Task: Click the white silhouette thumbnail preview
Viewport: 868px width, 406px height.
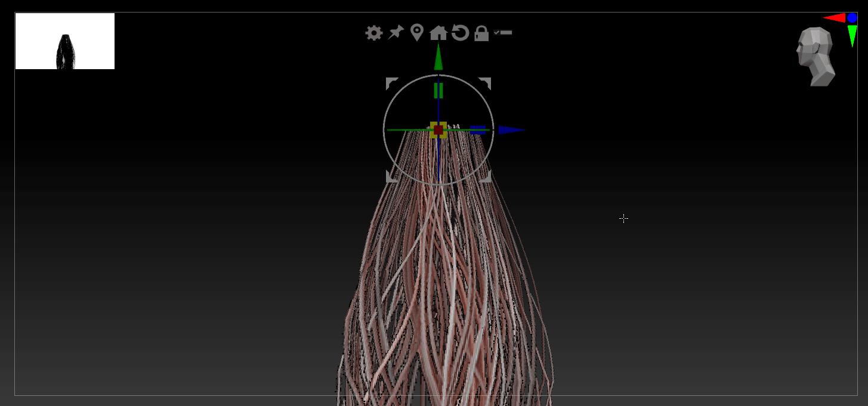Action: click(65, 41)
